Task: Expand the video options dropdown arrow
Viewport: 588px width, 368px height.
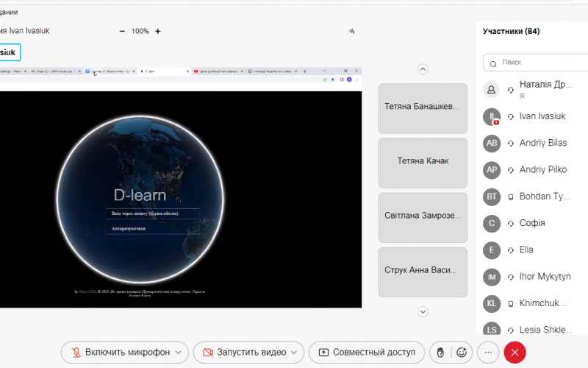Action: [295, 353]
